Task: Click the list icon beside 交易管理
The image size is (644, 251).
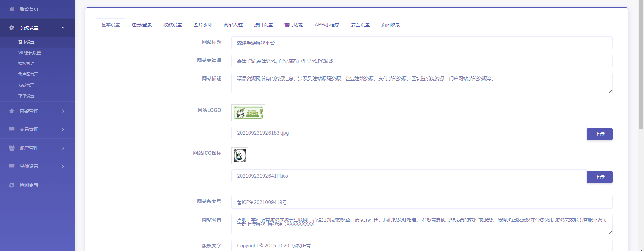Action: point(12,129)
